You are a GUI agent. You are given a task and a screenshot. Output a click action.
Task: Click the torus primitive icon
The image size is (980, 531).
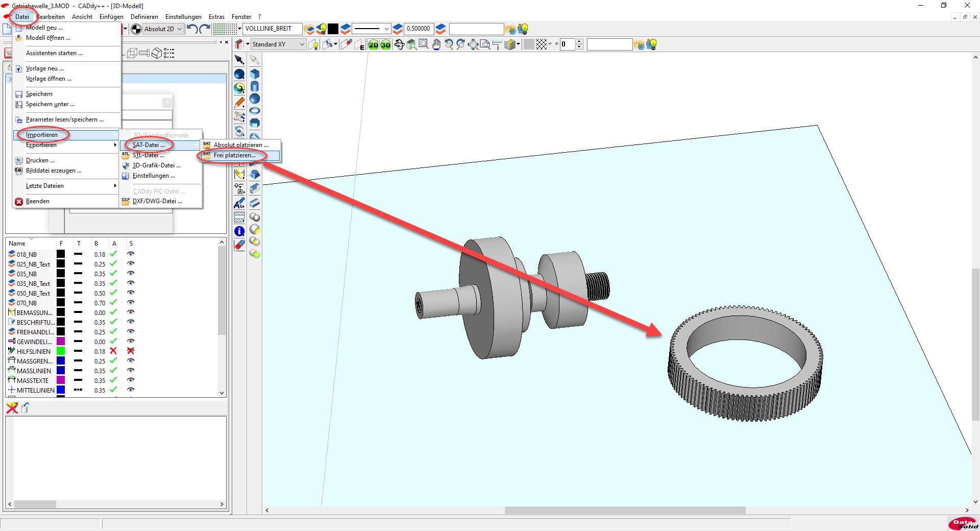click(255, 111)
